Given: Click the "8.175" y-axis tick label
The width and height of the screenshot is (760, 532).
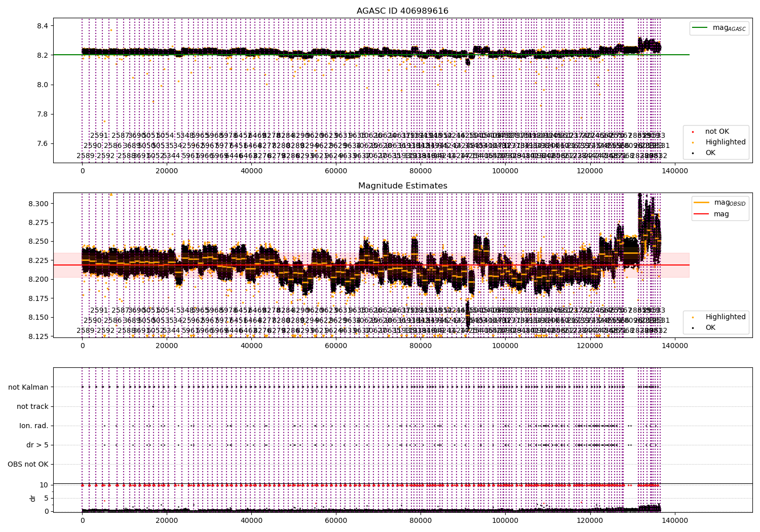Looking at the screenshot, I should pos(38,298).
